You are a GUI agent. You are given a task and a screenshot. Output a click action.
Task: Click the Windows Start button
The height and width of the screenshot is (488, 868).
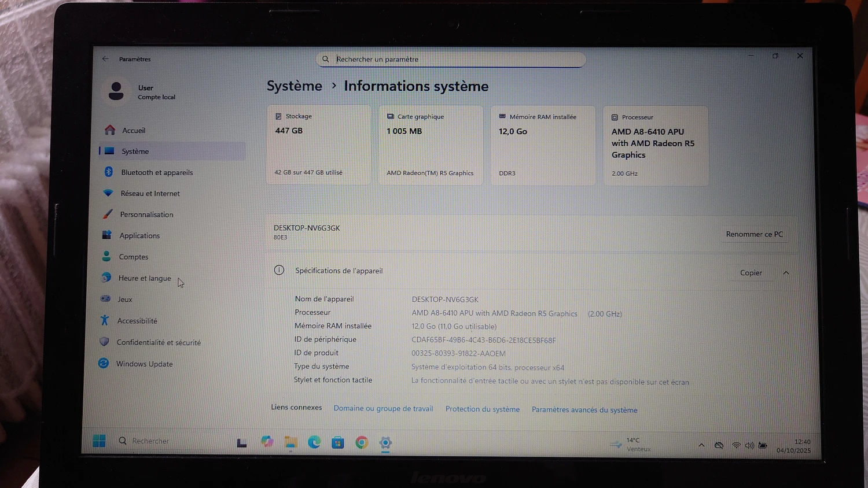[99, 441]
